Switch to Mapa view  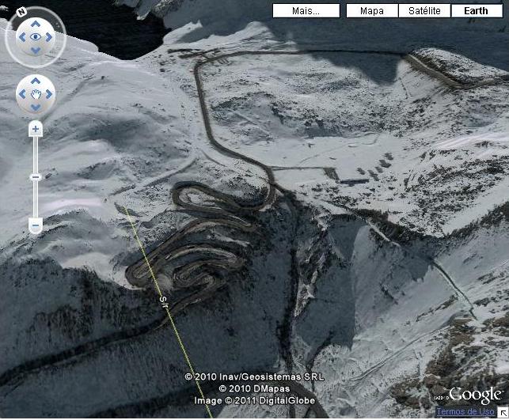pyautogui.click(x=372, y=11)
